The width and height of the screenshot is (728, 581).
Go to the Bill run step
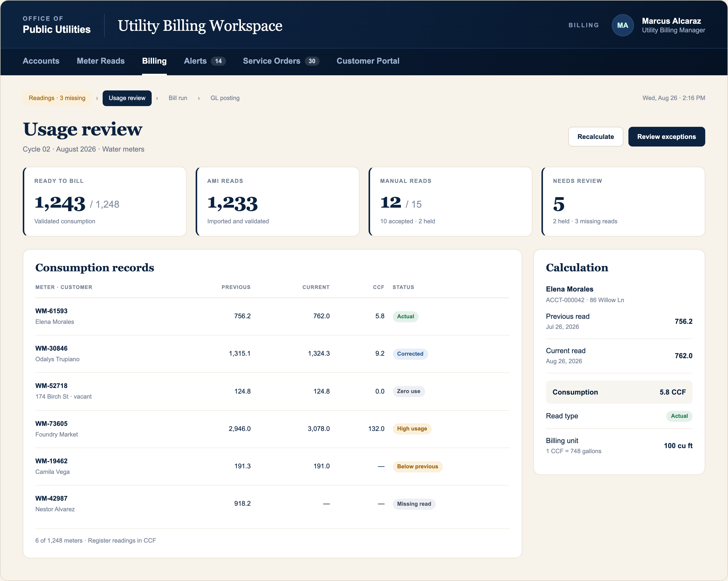click(178, 98)
